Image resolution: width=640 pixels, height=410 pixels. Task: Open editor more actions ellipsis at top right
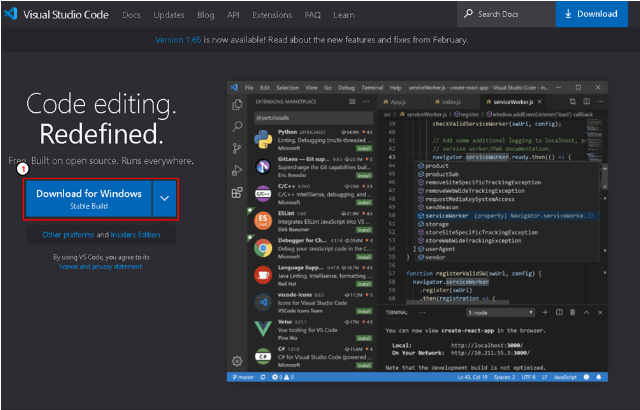point(600,101)
